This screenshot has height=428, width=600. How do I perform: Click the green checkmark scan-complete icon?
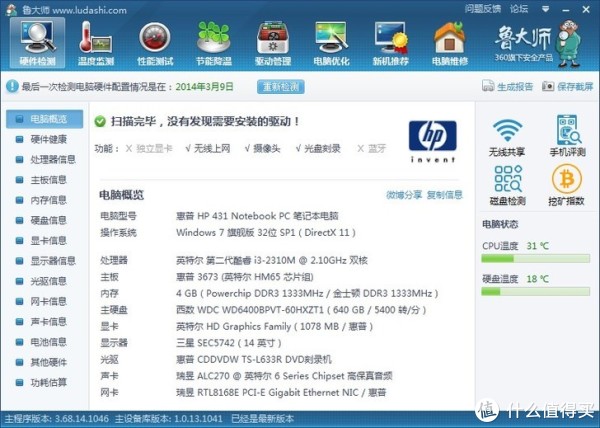click(x=100, y=122)
